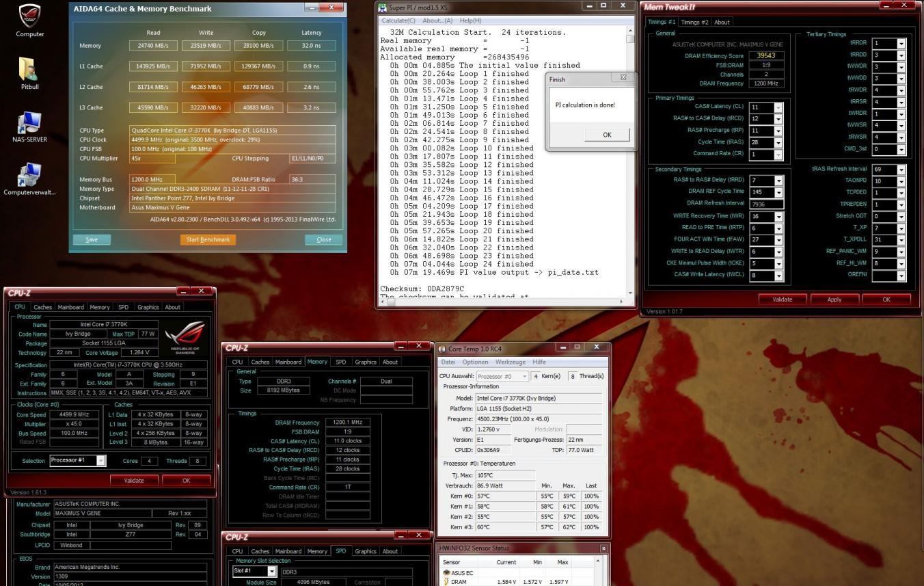Open the Computer desktop icon
The height and width of the screenshot is (586, 924).
(x=29, y=21)
